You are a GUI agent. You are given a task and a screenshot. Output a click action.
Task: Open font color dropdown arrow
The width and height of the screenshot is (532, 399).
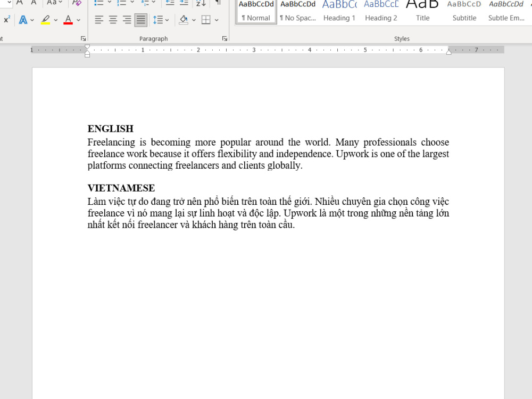(78, 20)
